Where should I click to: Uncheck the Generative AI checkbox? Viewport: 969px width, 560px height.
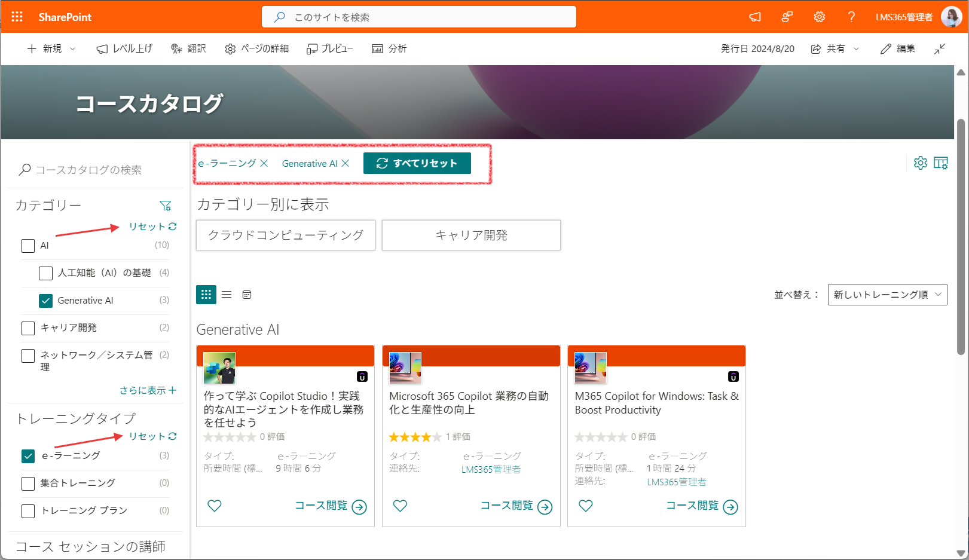45,301
